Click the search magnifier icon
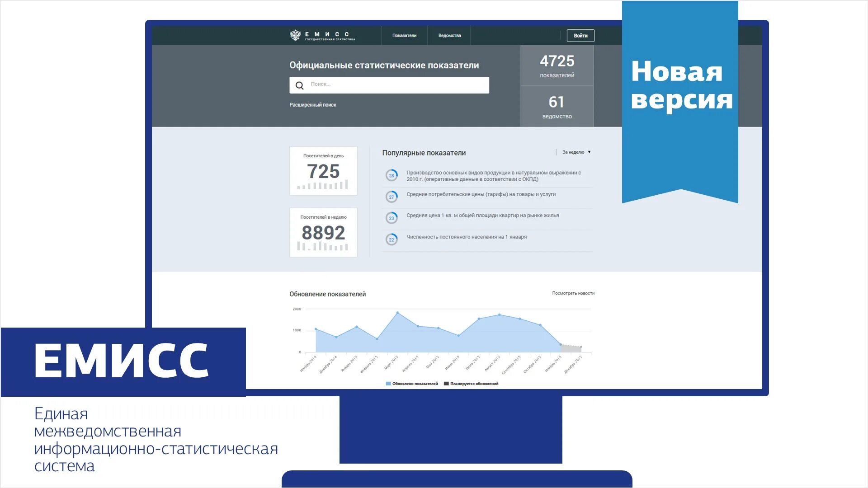 (x=299, y=84)
